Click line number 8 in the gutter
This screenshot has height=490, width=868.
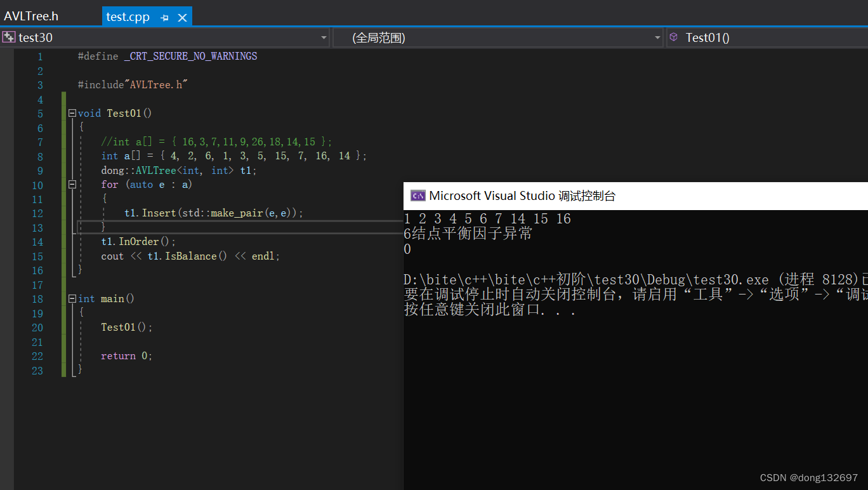pyautogui.click(x=40, y=156)
